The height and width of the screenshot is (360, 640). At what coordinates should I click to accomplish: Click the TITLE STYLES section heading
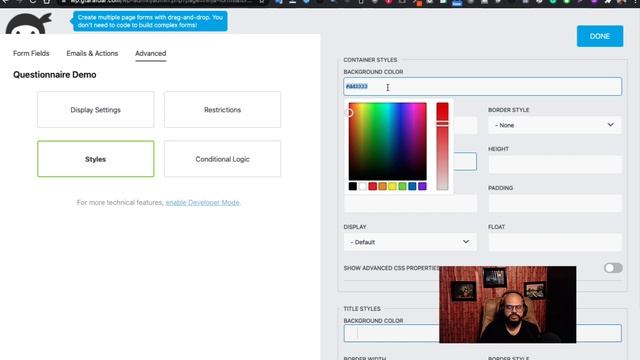(362, 309)
